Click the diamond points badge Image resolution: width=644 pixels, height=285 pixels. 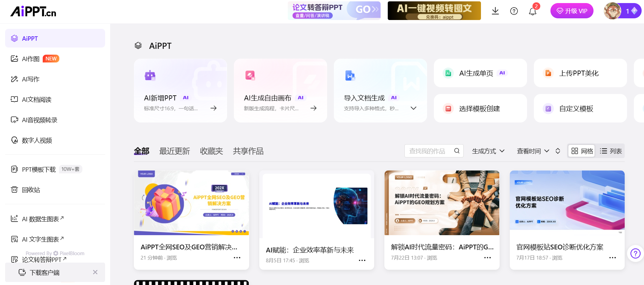631,11
